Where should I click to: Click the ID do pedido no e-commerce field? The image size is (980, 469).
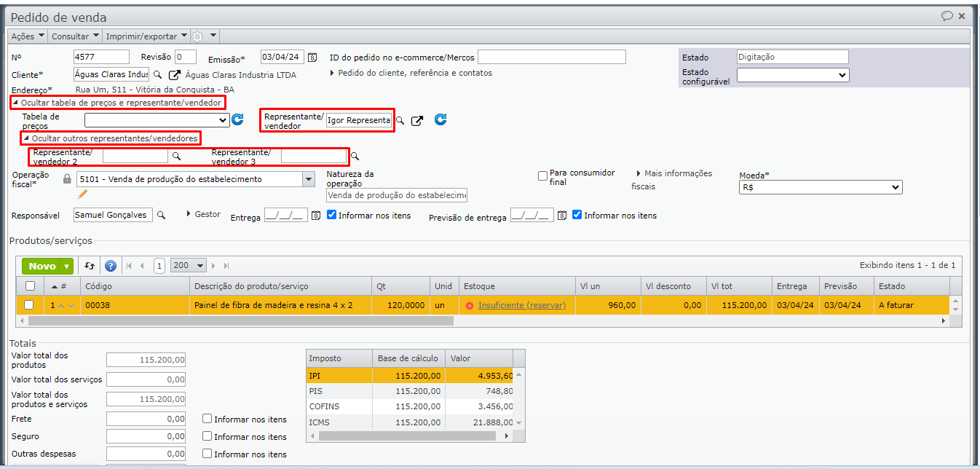[552, 57]
